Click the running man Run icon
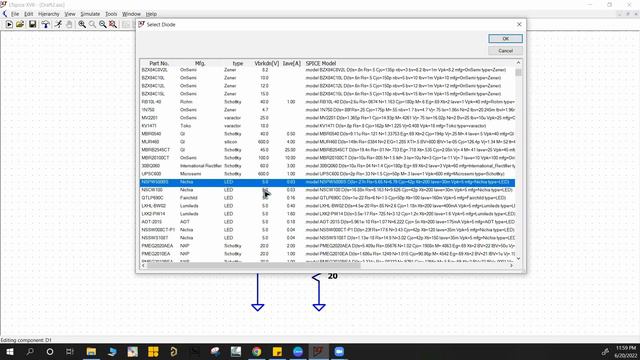The width and height of the screenshot is (640, 360). pyautogui.click(x=58, y=24)
